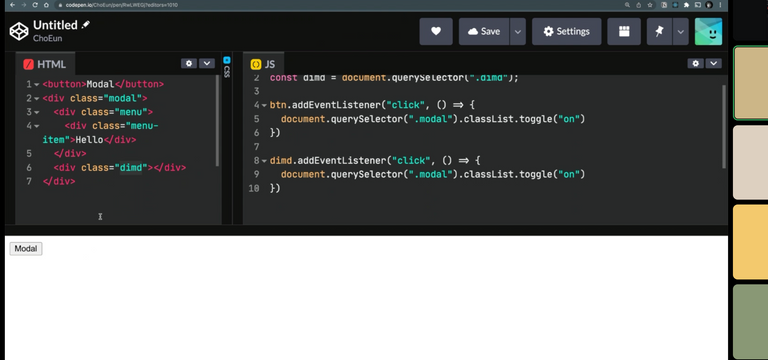768x360 pixels.
Task: Save the pen
Action: [484, 31]
